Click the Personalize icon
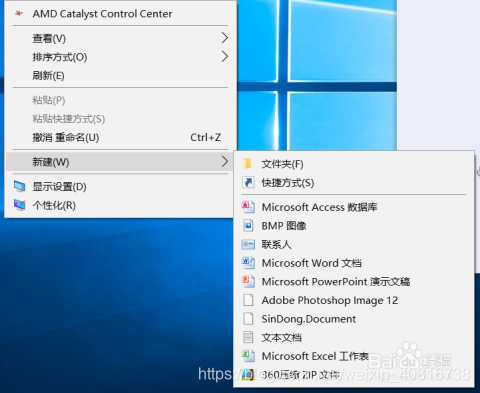 20,205
